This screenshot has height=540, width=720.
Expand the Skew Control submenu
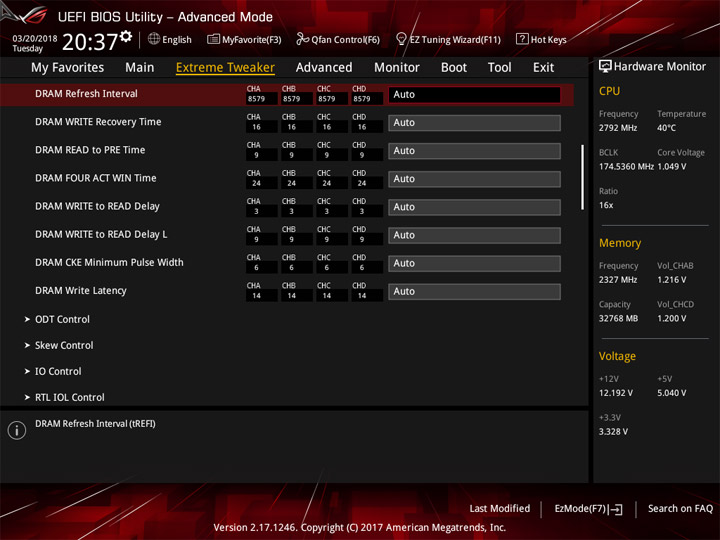tap(64, 345)
